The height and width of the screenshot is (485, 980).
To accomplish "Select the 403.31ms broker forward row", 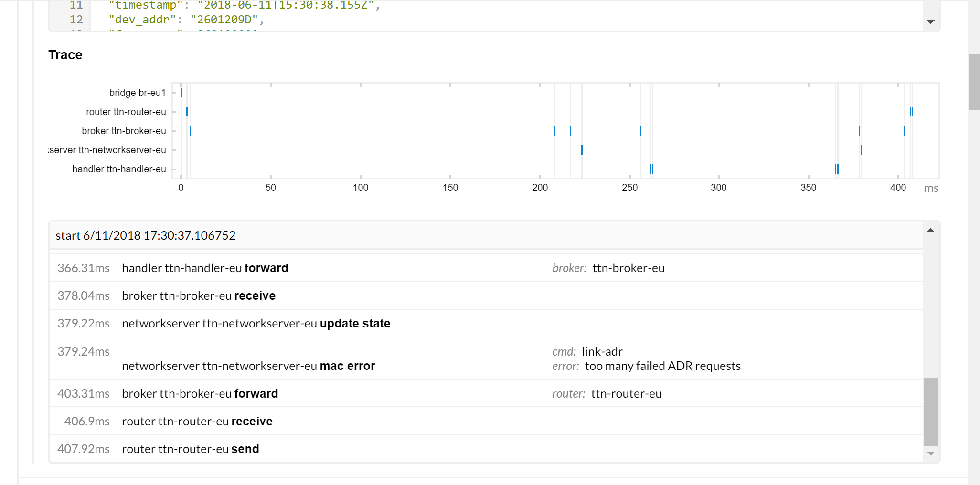I will (x=486, y=393).
